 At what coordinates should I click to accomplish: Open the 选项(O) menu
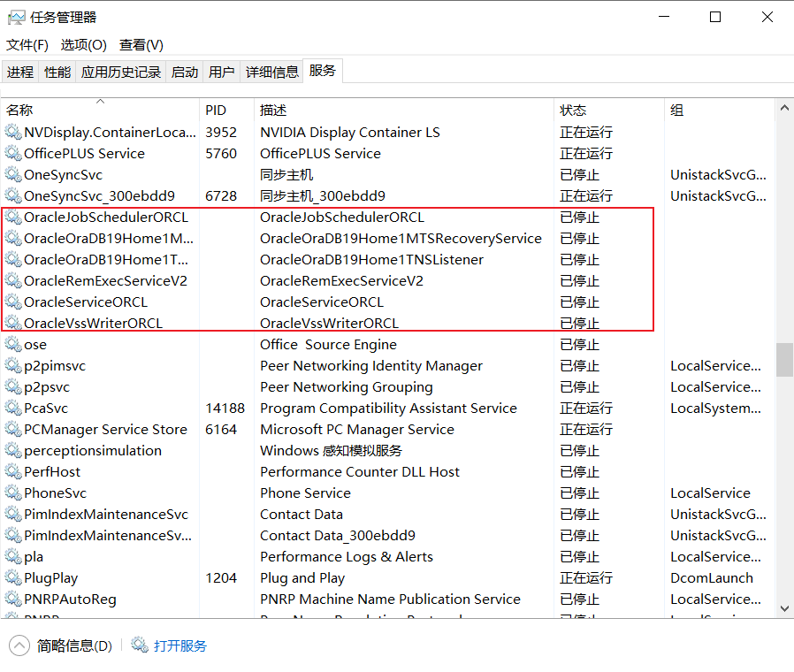[83, 45]
